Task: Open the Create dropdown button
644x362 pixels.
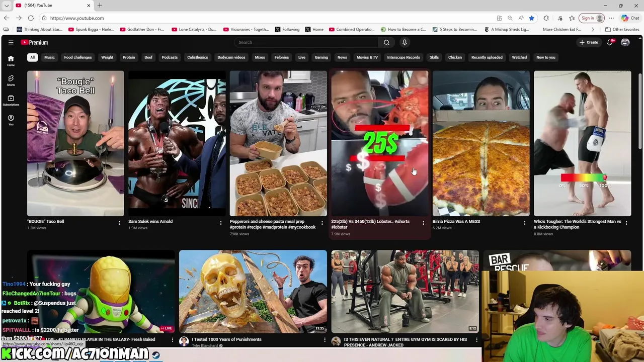Action: click(x=589, y=42)
